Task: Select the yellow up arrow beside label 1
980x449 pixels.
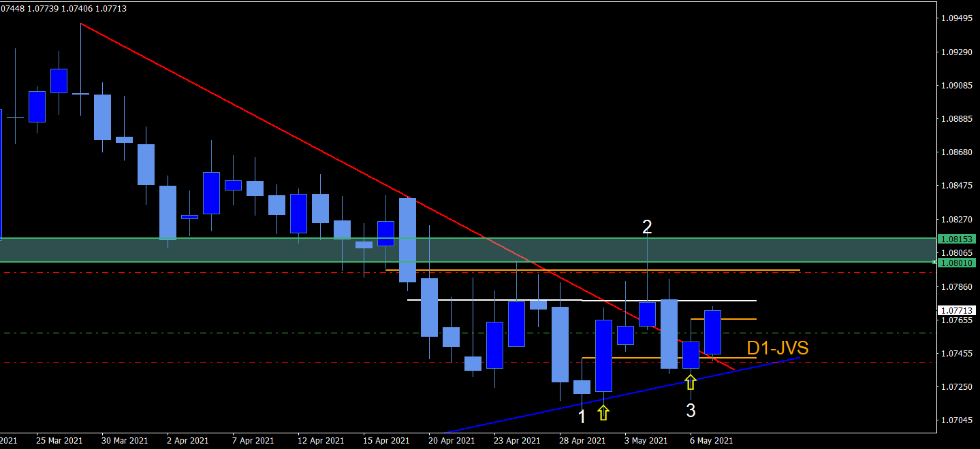Action: 603,412
